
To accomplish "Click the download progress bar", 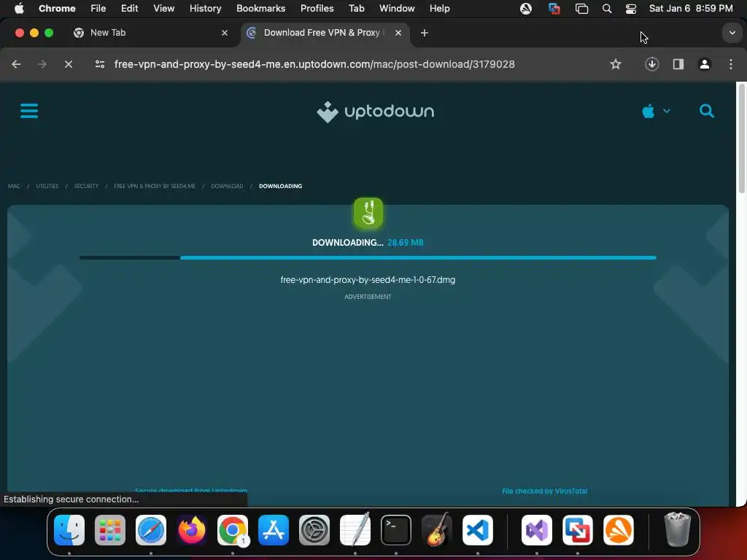I will click(x=368, y=257).
